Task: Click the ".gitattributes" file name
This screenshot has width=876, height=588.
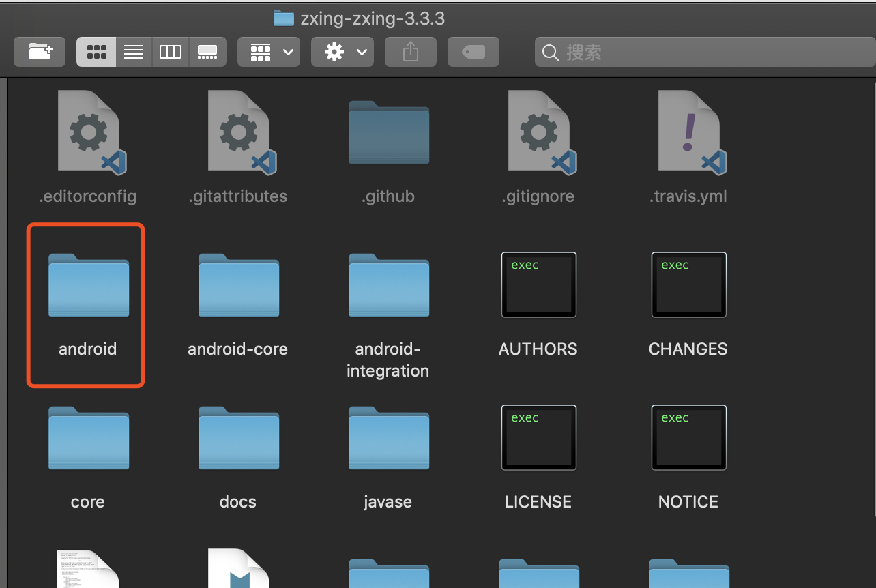Action: [238, 196]
